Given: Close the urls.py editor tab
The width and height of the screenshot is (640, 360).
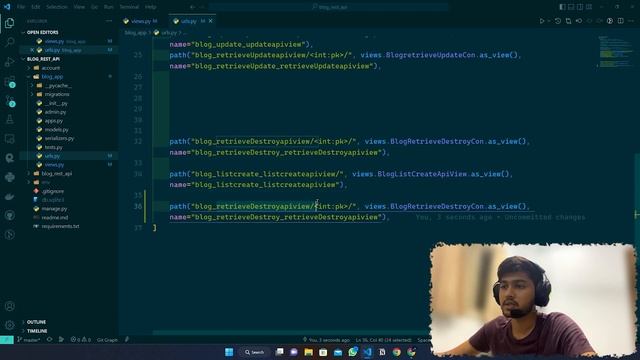Looking at the screenshot, I should [x=211, y=21].
